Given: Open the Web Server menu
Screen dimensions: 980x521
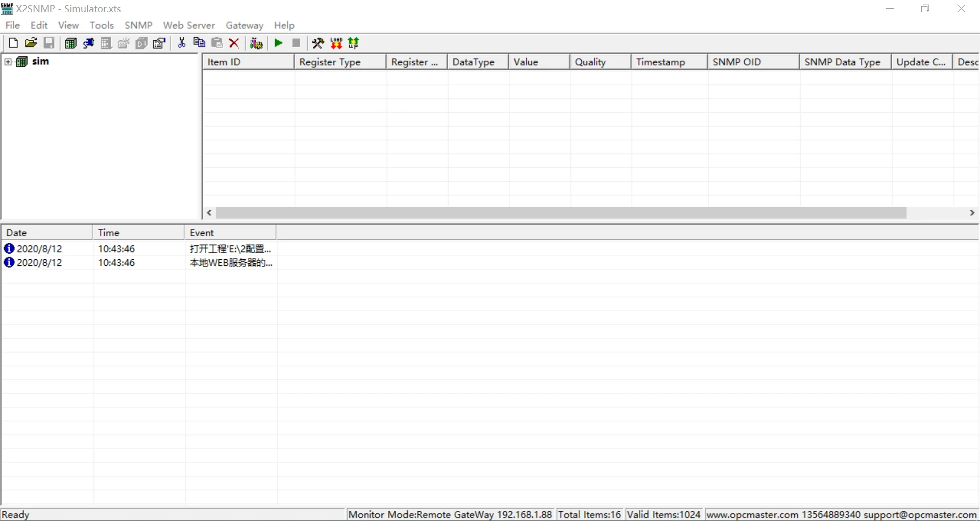Looking at the screenshot, I should [x=188, y=25].
